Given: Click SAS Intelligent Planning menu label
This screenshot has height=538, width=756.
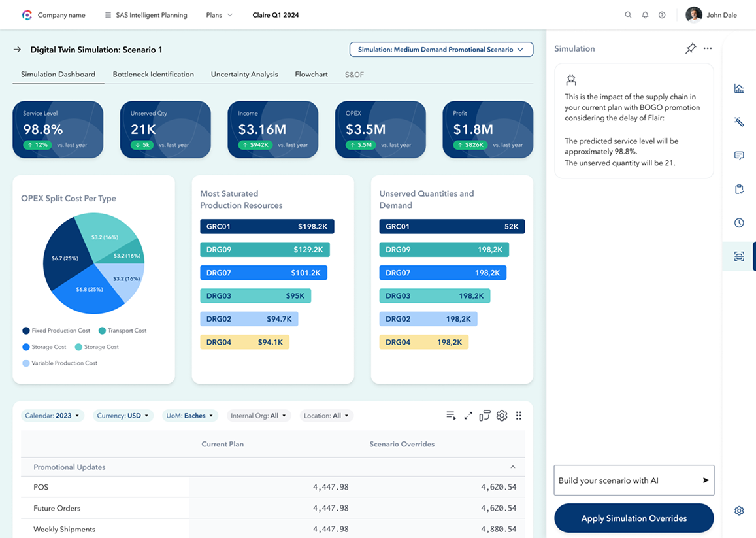Looking at the screenshot, I should [152, 15].
